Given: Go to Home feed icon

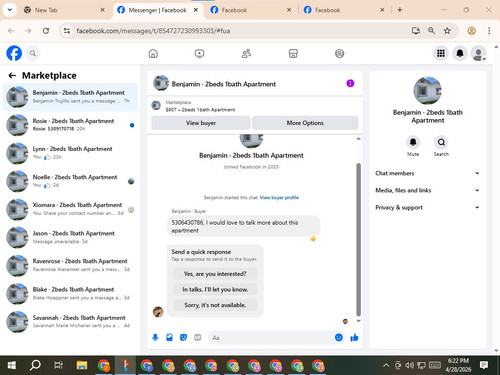Looking at the screenshot, I should pyautogui.click(x=153, y=53).
